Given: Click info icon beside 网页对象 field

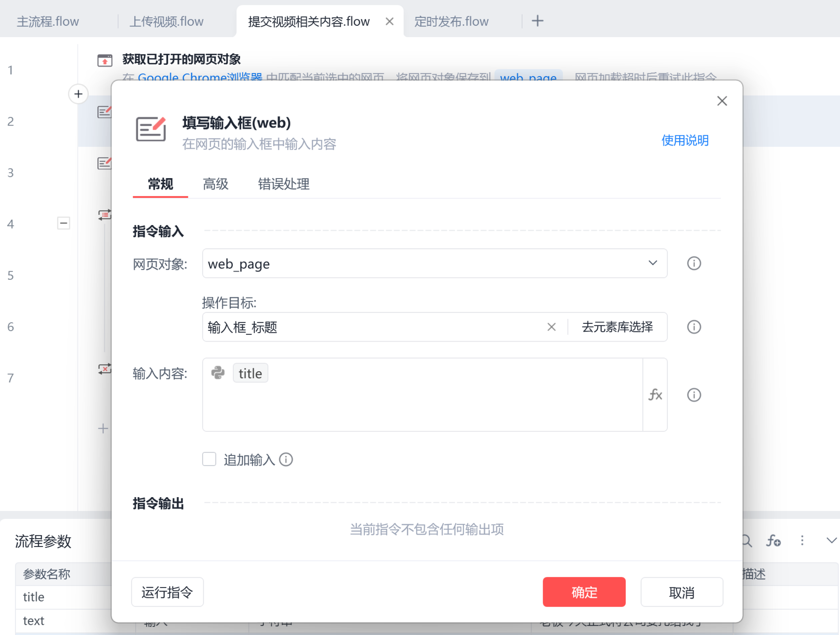Looking at the screenshot, I should click(x=694, y=263).
